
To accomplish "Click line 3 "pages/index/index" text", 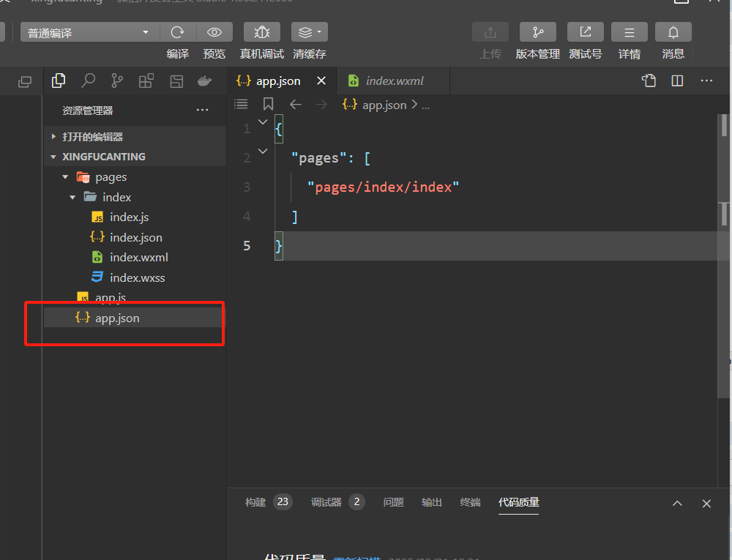I will (x=383, y=187).
